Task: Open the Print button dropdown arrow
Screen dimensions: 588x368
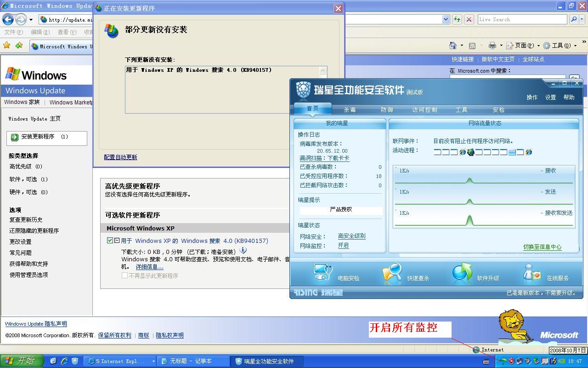Action: (501, 46)
